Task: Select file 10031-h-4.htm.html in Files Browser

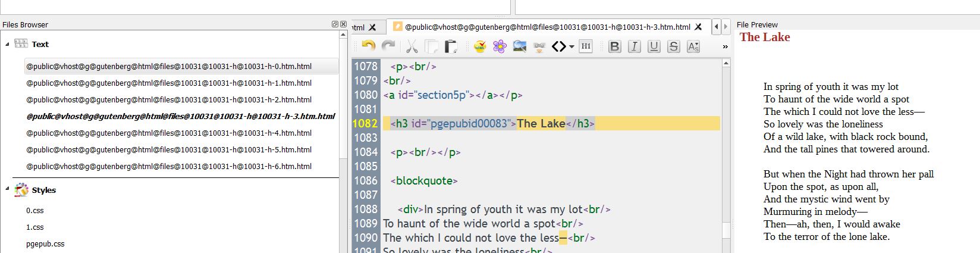Action: point(169,133)
